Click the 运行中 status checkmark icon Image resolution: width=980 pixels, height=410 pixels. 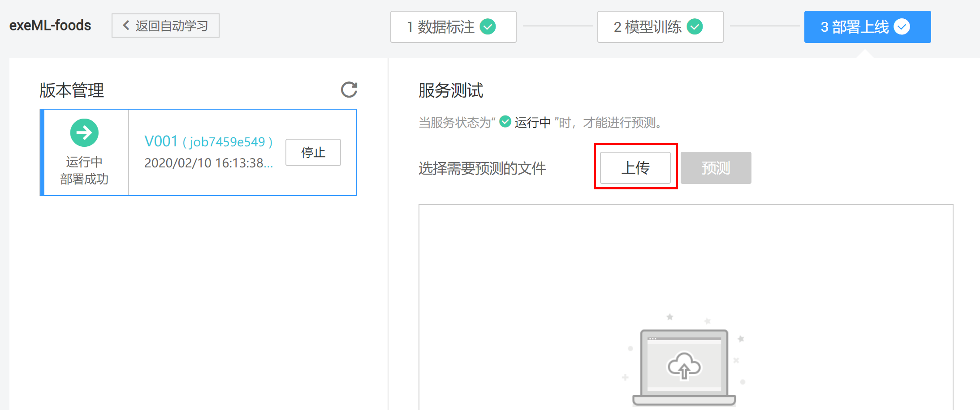[505, 121]
